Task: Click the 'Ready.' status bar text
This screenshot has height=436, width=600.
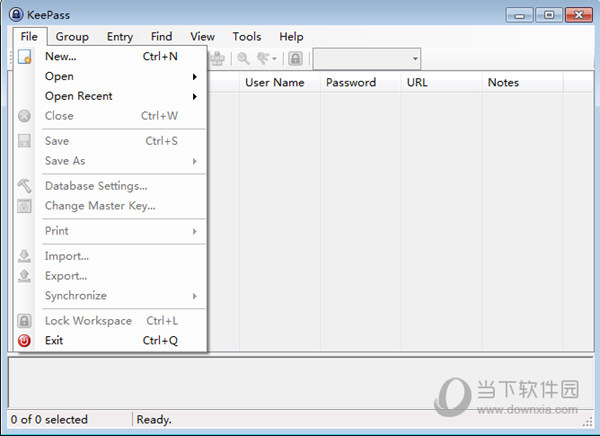Action: pos(154,420)
